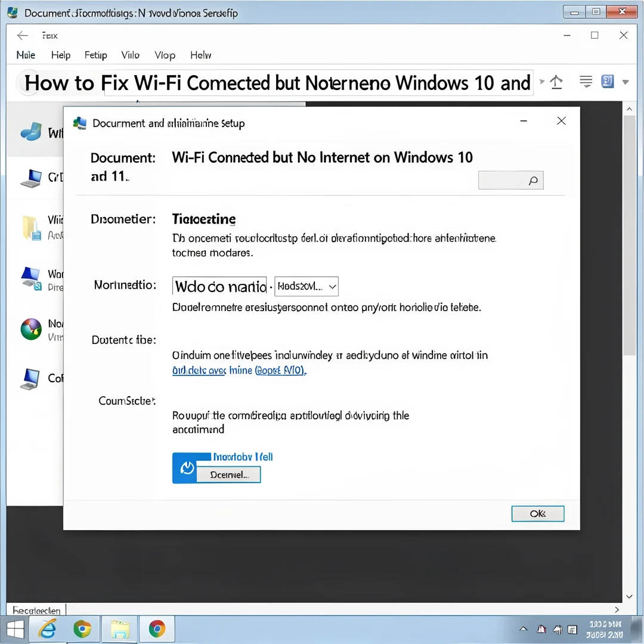Click the blue help book icon in the toolbar

(608, 81)
